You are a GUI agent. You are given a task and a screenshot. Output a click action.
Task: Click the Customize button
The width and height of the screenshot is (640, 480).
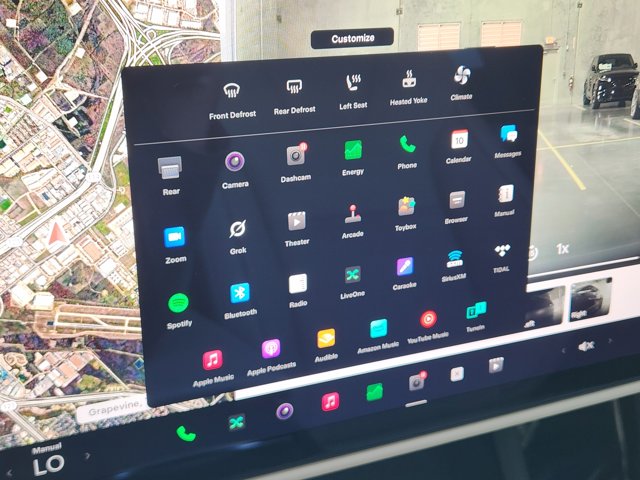[x=352, y=38]
